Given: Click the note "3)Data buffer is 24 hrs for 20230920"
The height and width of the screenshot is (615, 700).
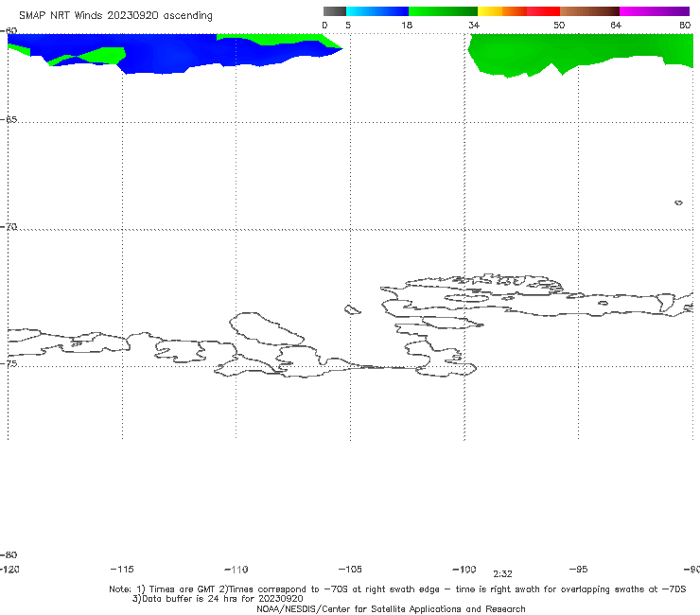Looking at the screenshot, I should pos(218,599).
